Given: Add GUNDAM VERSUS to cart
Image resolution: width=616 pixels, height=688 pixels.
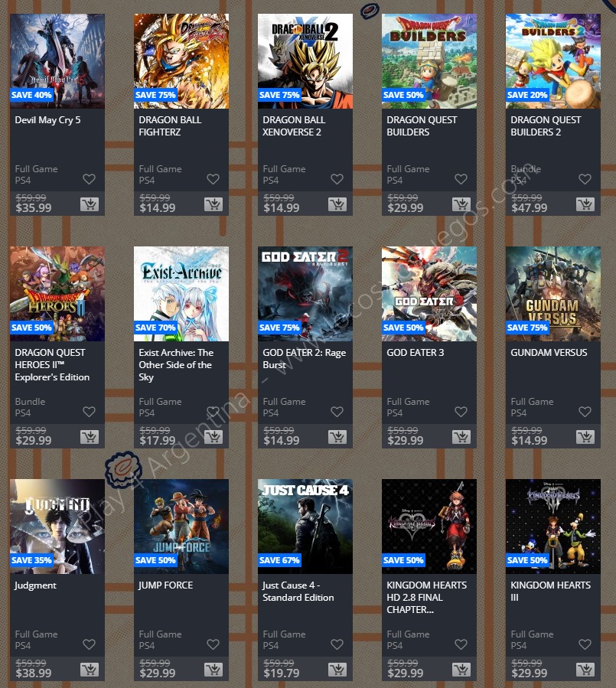Looking at the screenshot, I should [585, 436].
